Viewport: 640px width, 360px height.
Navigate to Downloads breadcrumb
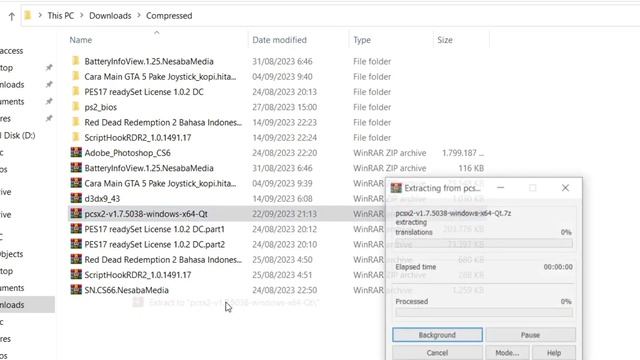[x=110, y=16]
